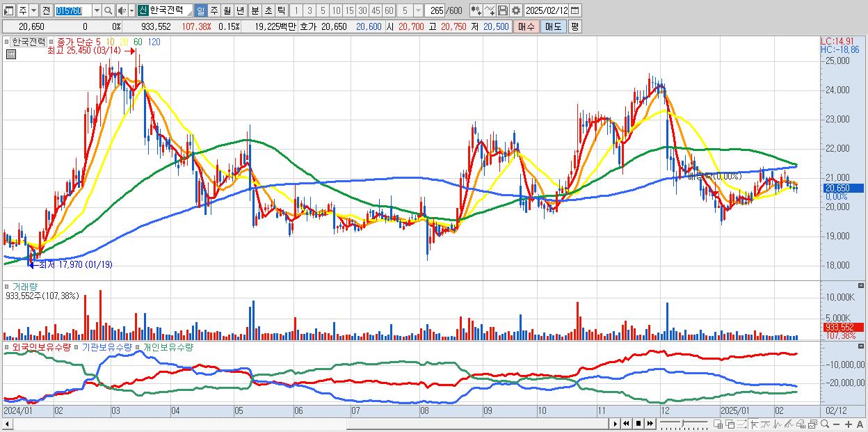Click the dashed chart range icon

[741, 424]
